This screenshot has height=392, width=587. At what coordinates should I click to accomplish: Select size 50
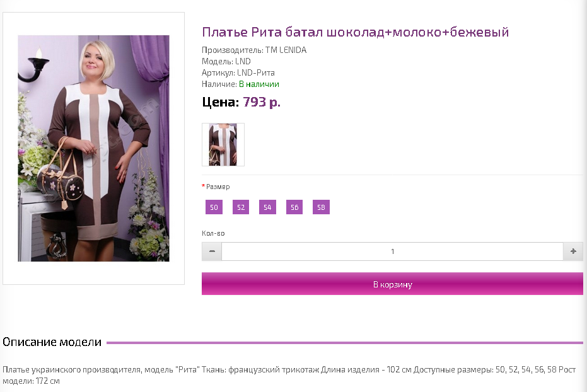click(214, 207)
